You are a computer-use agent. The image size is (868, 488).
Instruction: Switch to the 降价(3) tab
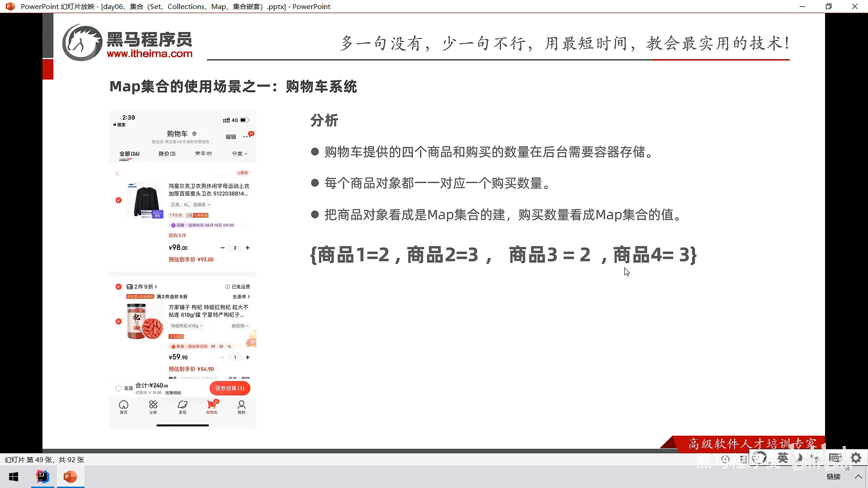click(x=167, y=154)
